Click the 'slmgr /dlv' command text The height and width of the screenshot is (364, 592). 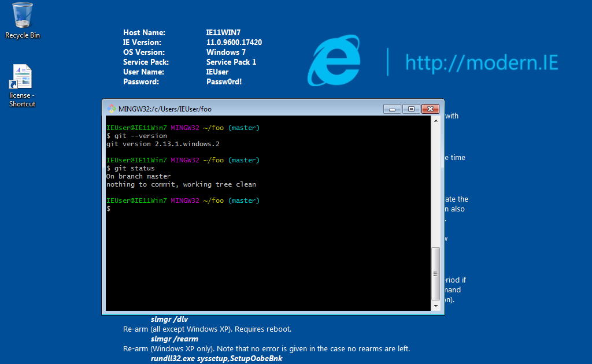[169, 320]
